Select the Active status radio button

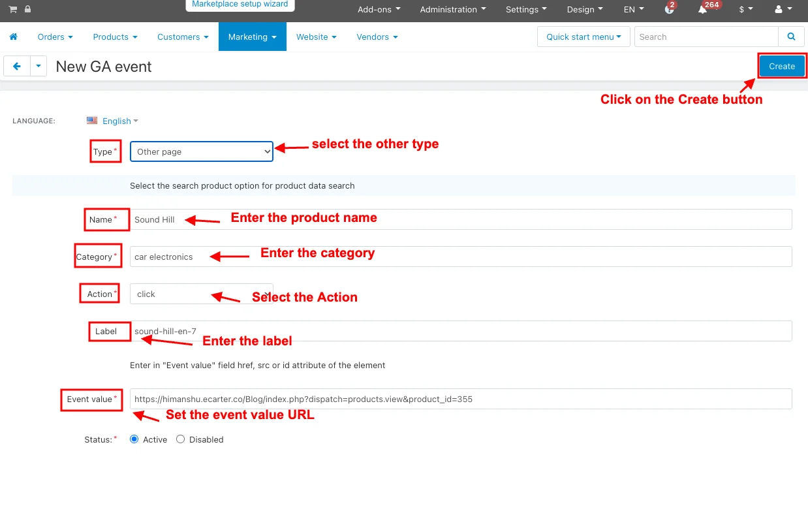pos(134,439)
